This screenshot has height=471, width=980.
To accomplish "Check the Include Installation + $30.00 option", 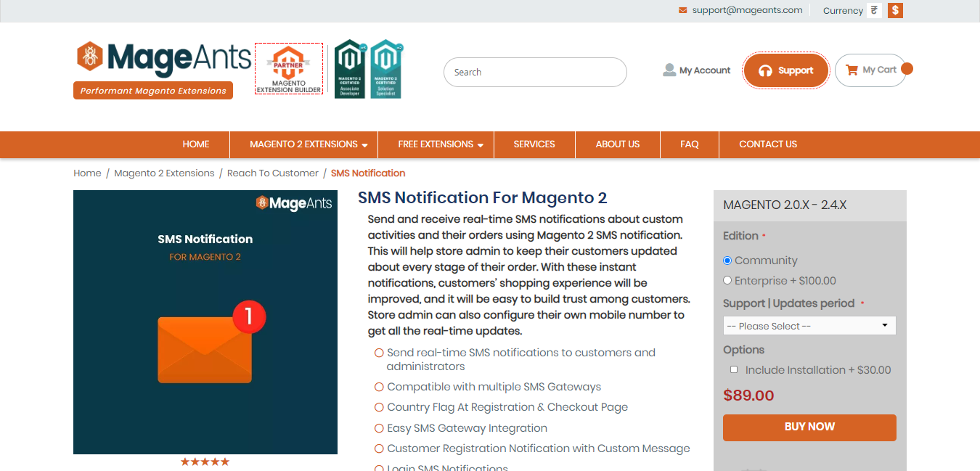I will coord(733,369).
